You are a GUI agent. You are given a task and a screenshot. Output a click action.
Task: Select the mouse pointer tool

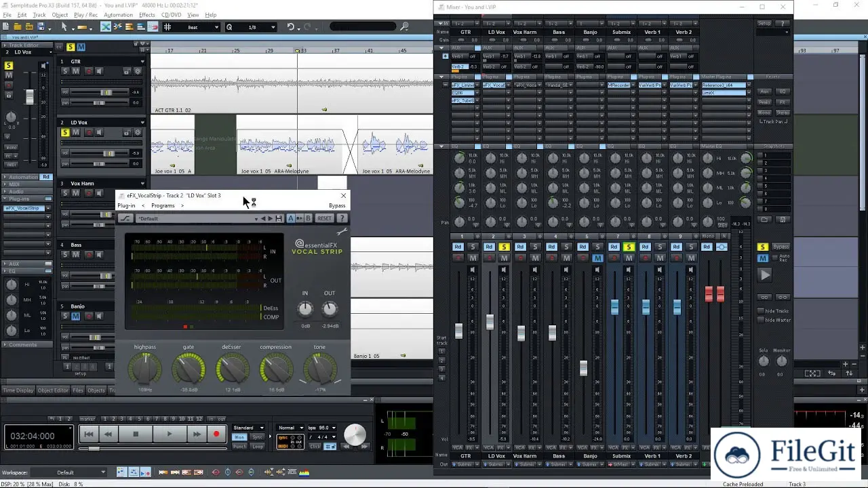tap(64, 27)
